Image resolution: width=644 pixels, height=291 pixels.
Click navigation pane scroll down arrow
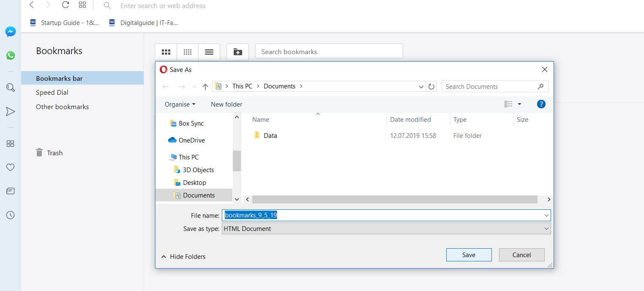tap(237, 199)
